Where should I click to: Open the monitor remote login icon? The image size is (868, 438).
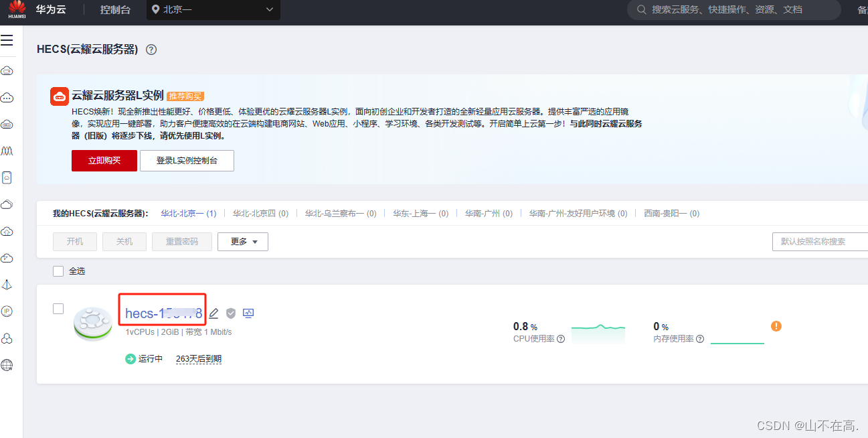[x=248, y=313]
